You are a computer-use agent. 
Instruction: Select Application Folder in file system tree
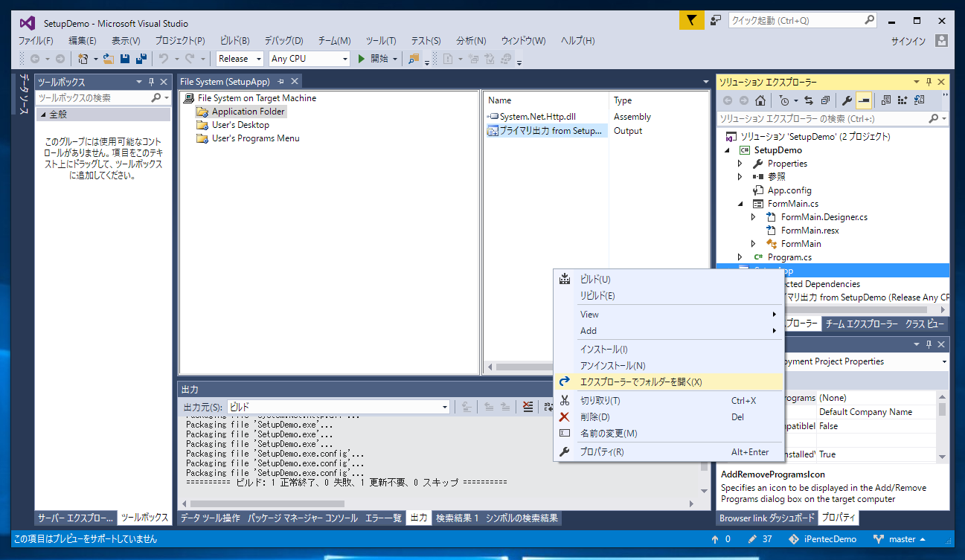click(240, 112)
